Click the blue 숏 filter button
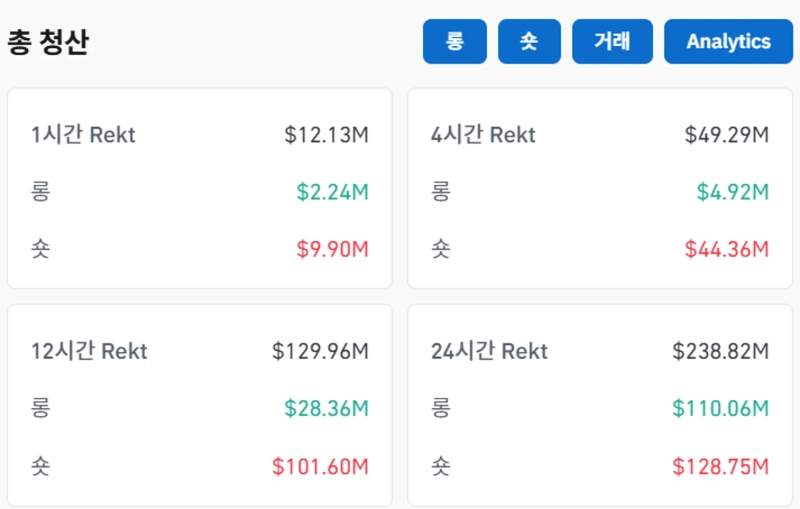800x509 pixels. (x=529, y=42)
